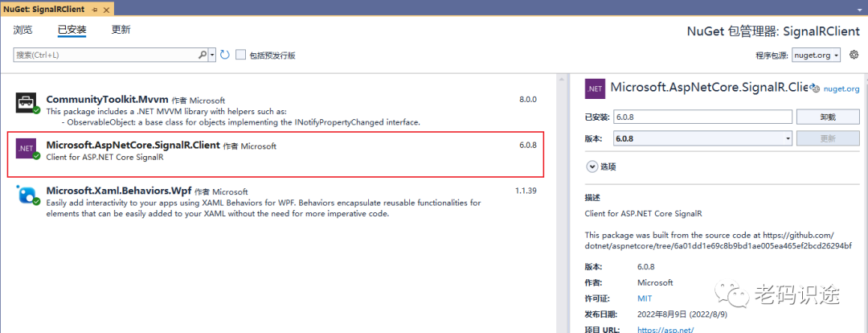Switch to the Updates tab

[121, 30]
